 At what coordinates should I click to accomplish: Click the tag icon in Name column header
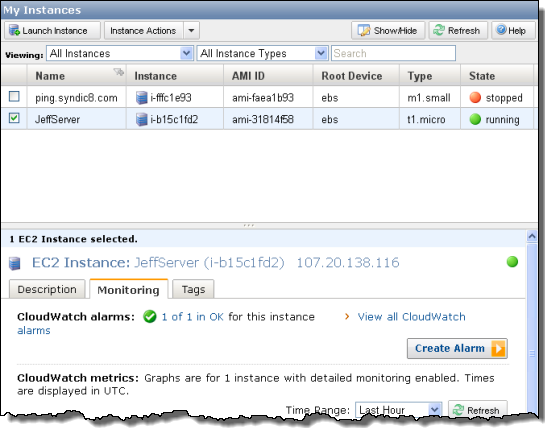(119, 72)
